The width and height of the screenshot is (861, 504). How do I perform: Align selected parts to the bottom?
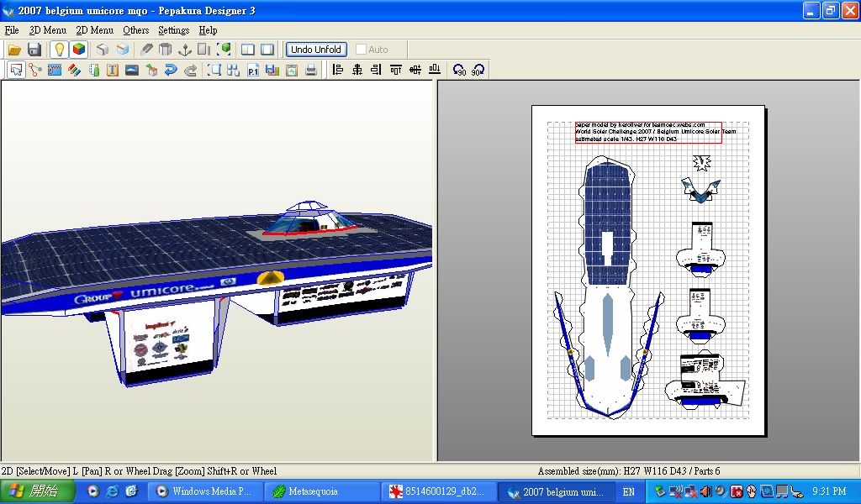pyautogui.click(x=435, y=70)
